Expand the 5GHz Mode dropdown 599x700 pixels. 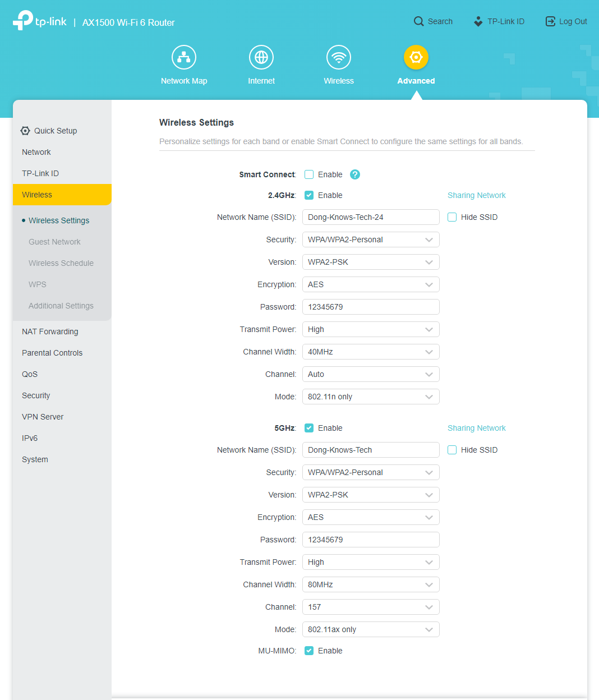[371, 629]
